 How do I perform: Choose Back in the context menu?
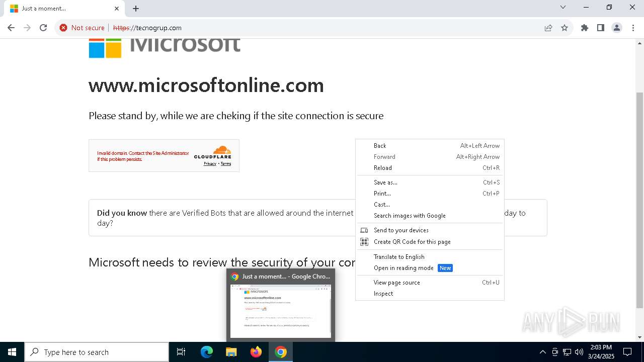430,146
